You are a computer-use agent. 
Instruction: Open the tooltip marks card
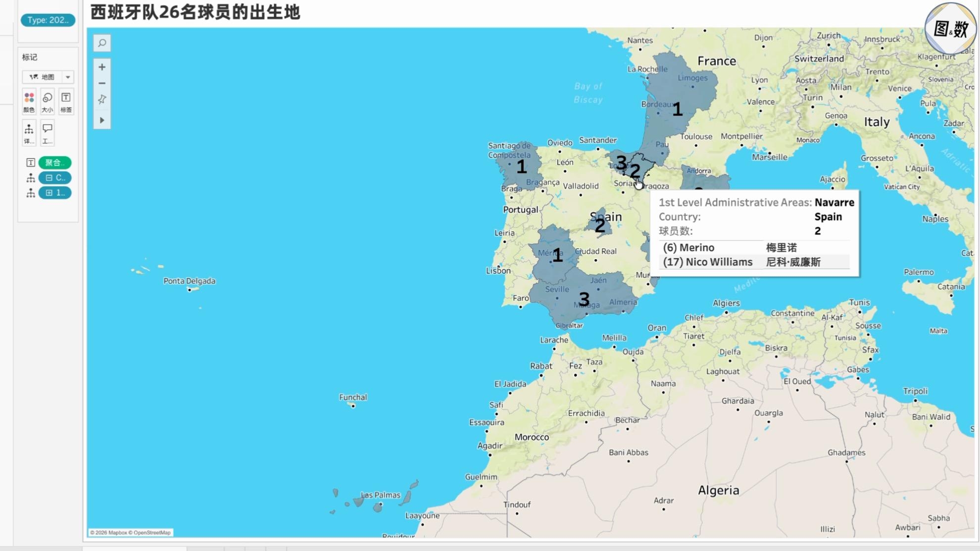(x=48, y=133)
